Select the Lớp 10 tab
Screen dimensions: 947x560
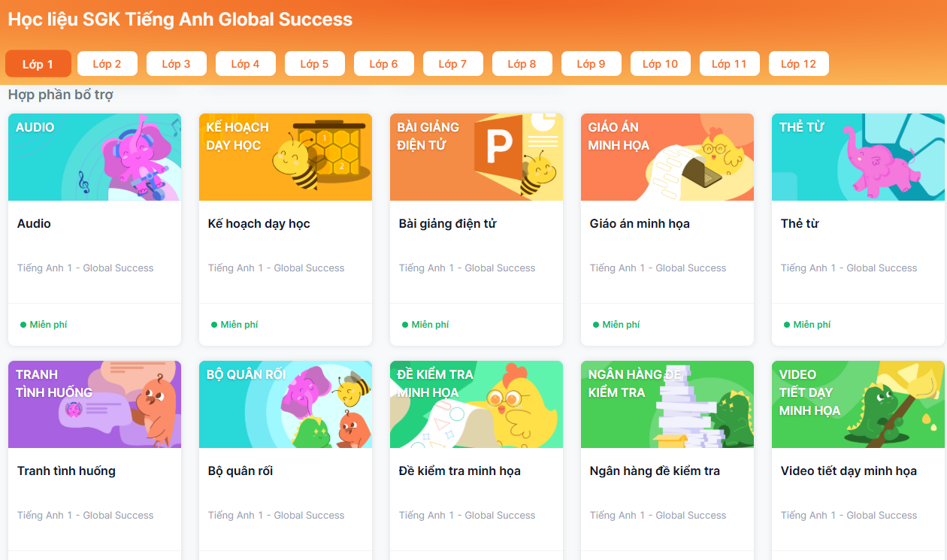(x=661, y=64)
